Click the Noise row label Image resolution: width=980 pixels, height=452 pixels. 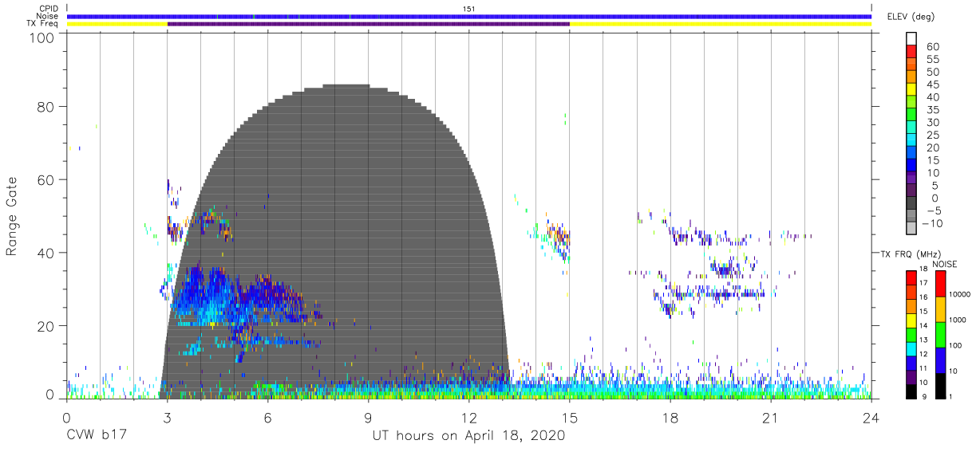pyautogui.click(x=46, y=16)
